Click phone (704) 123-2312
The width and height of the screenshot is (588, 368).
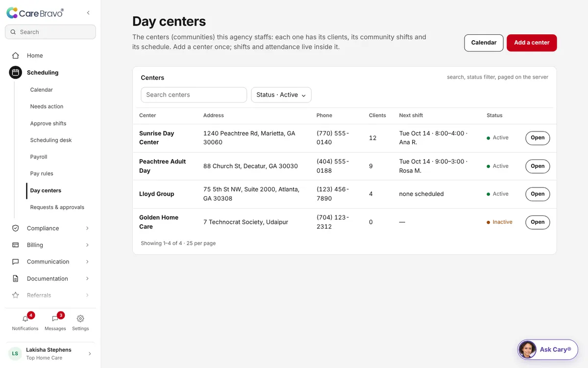pos(333,222)
